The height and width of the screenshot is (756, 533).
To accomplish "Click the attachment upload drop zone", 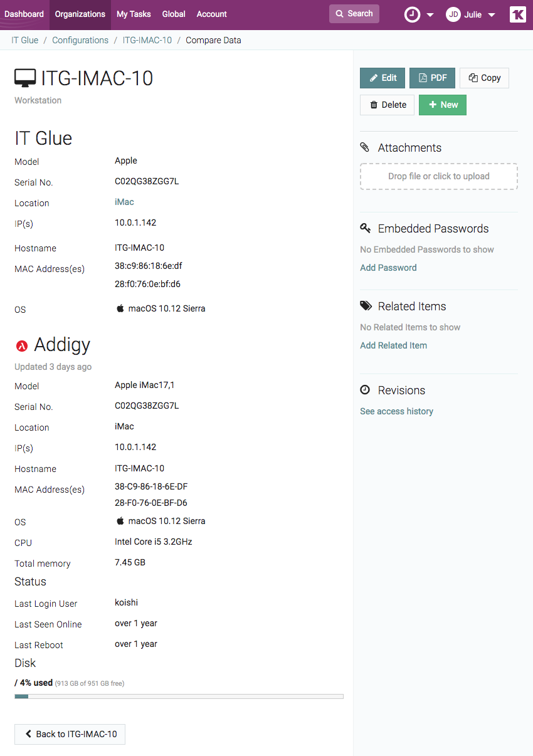I will (x=438, y=176).
